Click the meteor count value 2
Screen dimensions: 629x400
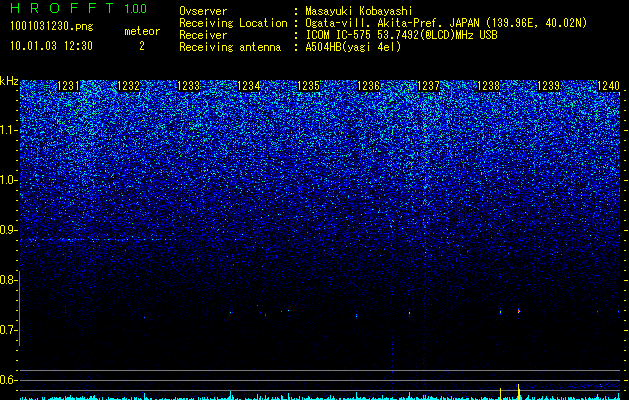pos(142,46)
